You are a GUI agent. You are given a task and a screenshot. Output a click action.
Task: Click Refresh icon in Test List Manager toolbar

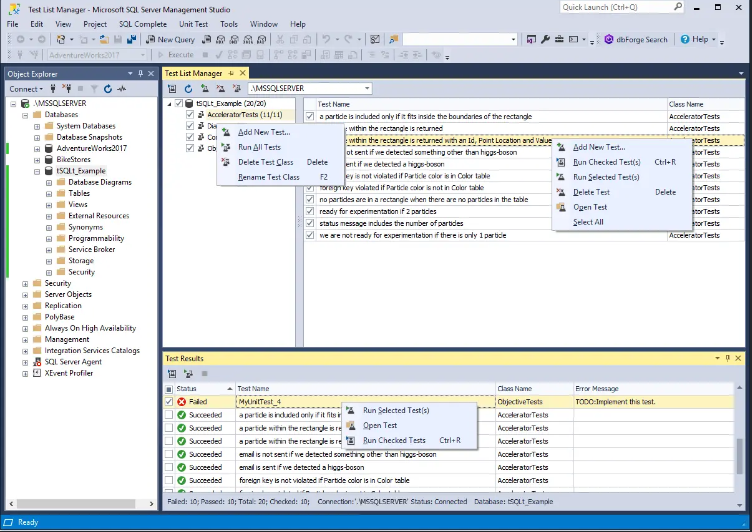[x=188, y=89]
